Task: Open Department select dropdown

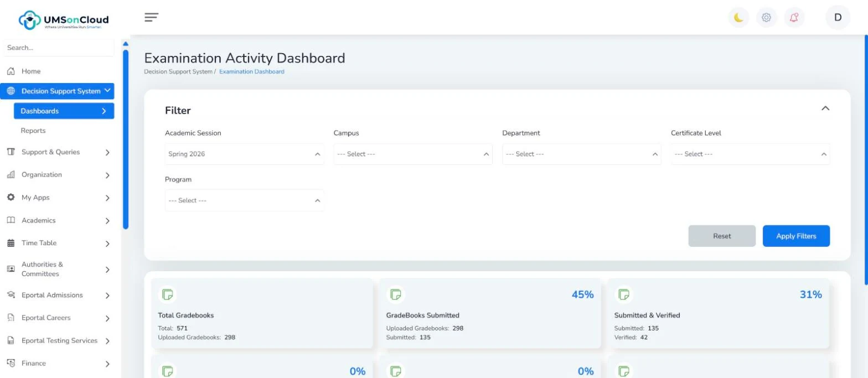Action: click(582, 154)
